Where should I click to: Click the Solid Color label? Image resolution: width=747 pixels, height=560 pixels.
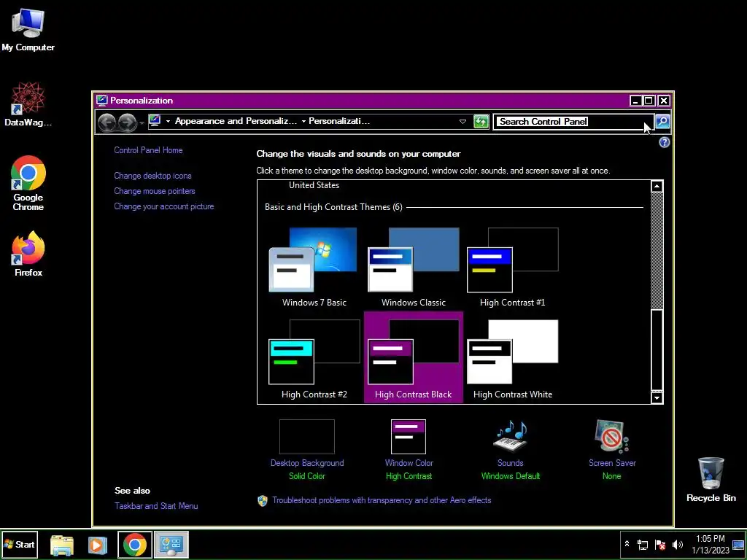307,475
